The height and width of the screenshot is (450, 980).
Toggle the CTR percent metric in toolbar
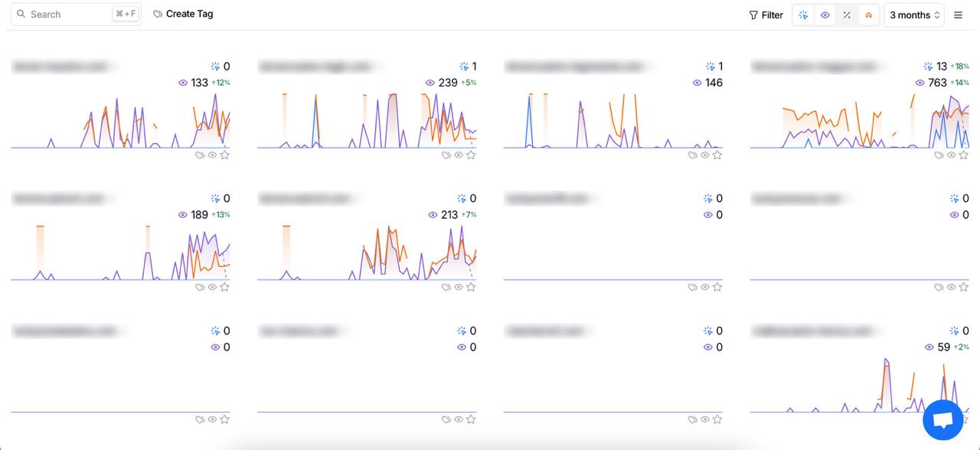[x=847, y=15]
